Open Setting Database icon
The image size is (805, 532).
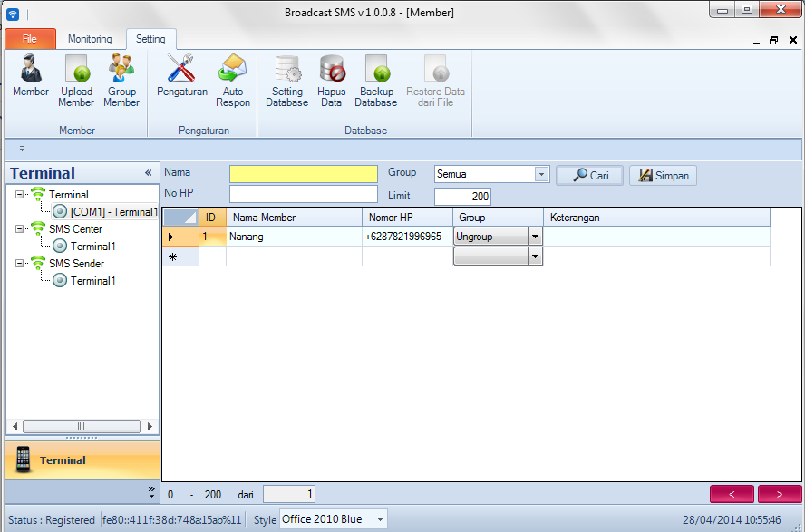tap(287, 81)
